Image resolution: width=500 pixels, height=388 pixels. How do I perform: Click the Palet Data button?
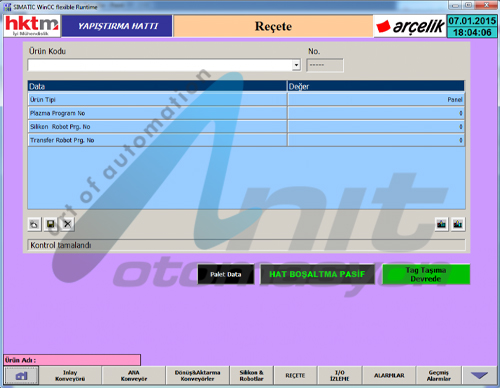pos(226,274)
